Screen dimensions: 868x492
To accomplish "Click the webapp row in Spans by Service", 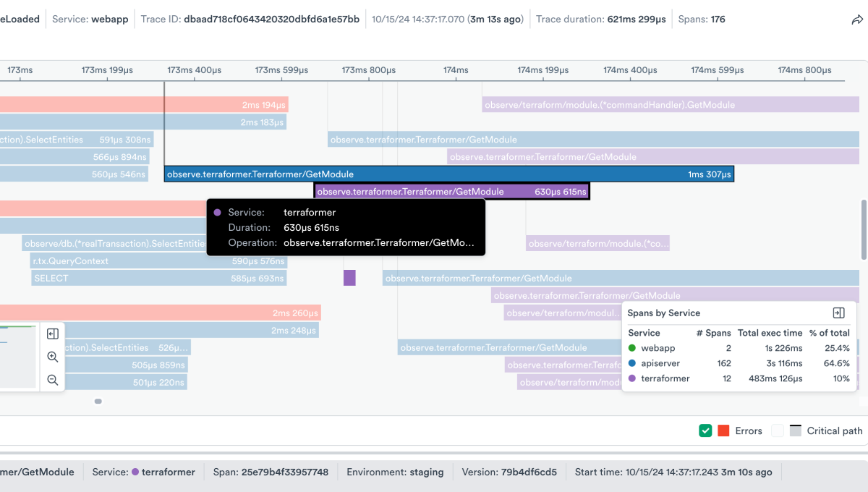I will (x=739, y=348).
